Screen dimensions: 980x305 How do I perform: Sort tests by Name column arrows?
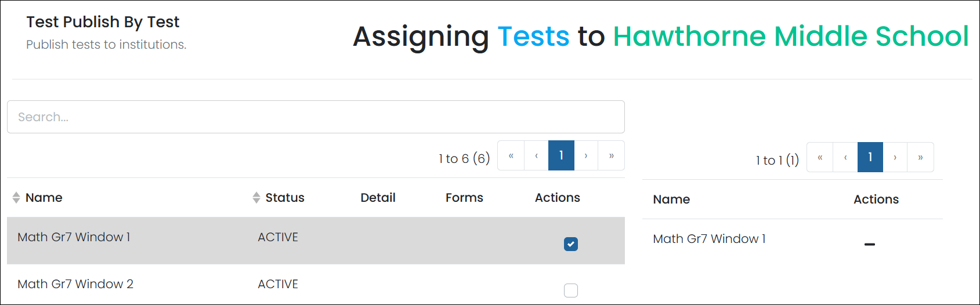pos(16,198)
